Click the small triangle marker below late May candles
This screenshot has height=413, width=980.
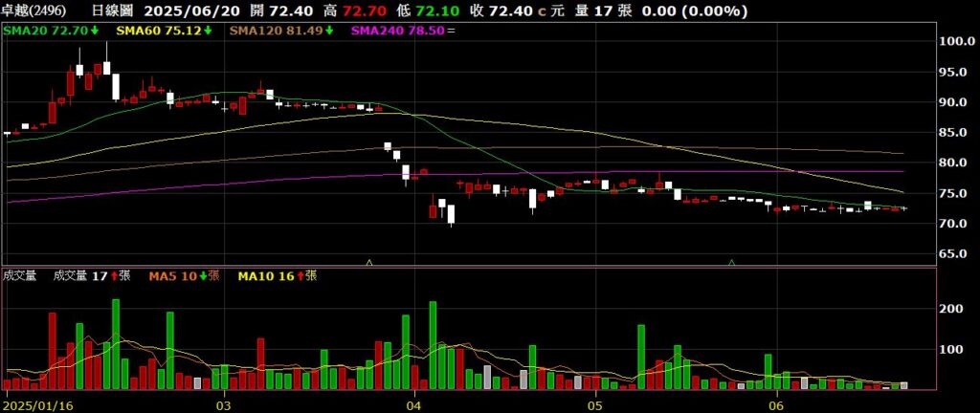point(732,261)
